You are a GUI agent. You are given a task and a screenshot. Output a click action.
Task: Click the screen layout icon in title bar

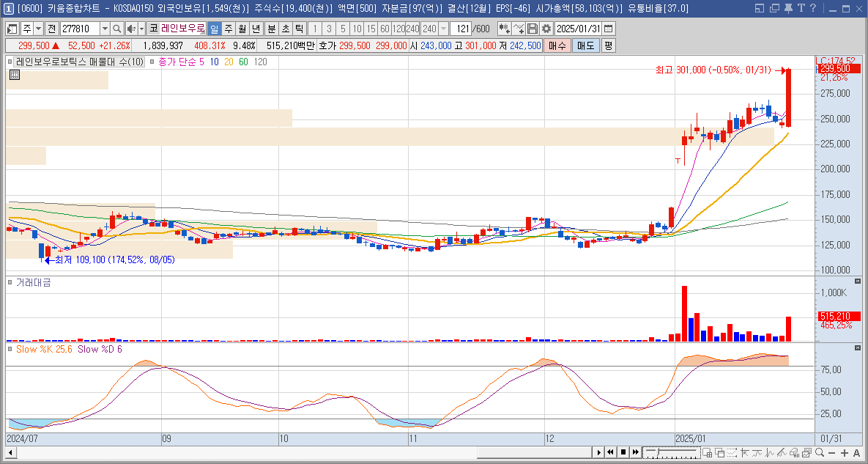coord(760,8)
